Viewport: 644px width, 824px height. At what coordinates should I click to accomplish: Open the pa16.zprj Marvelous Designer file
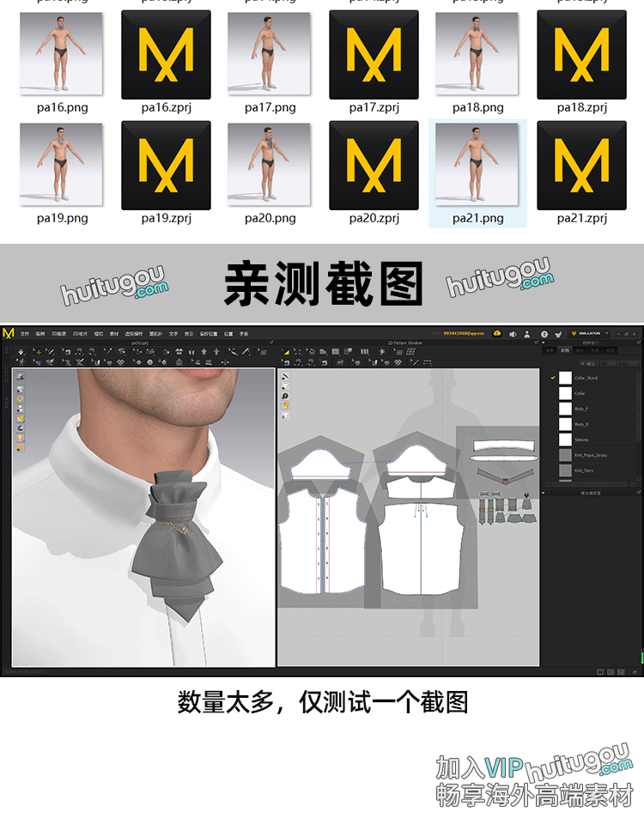click(x=166, y=55)
